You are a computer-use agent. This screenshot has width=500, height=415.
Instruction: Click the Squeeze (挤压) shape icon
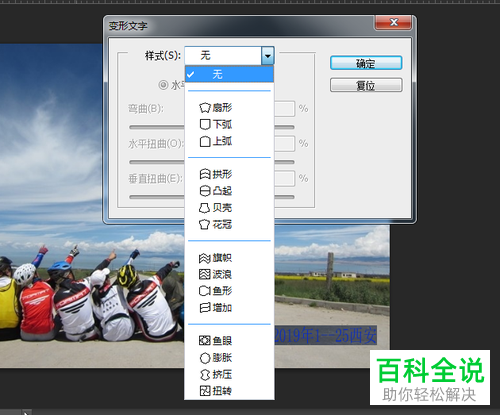point(205,374)
